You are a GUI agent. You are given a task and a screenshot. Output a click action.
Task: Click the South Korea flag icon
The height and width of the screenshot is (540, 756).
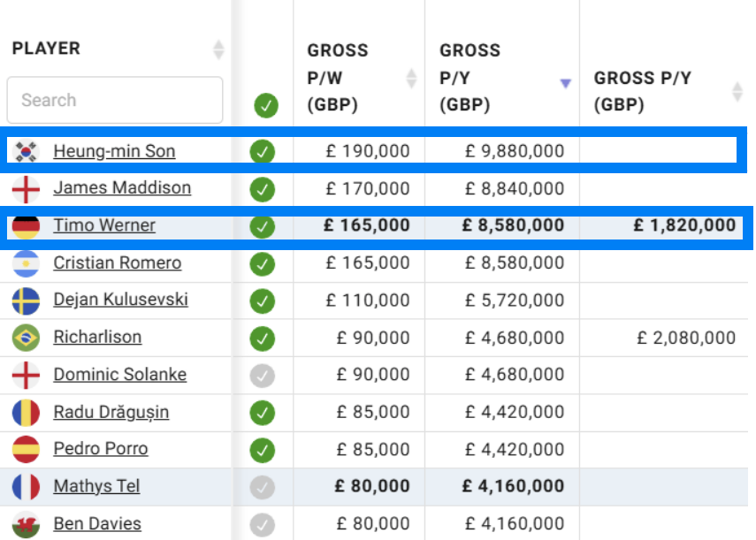pyautogui.click(x=26, y=151)
